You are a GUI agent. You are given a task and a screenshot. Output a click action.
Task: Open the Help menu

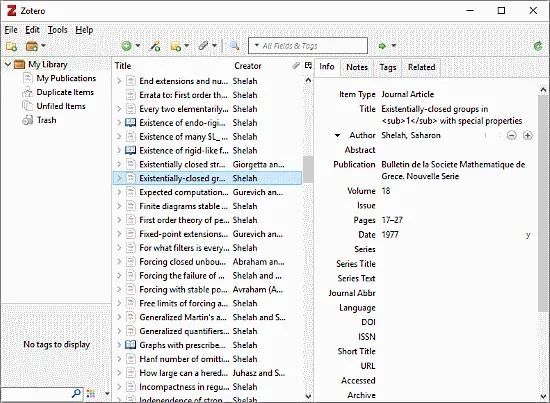pyautogui.click(x=84, y=30)
